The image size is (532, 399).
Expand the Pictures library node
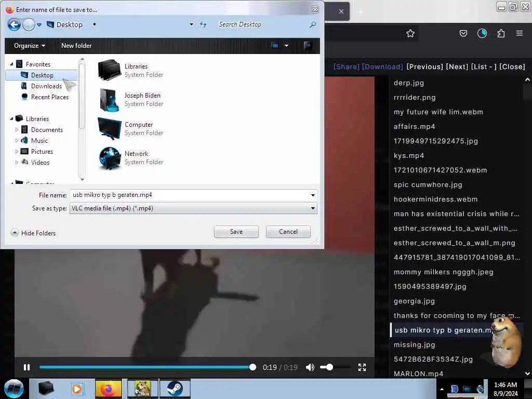(17, 151)
